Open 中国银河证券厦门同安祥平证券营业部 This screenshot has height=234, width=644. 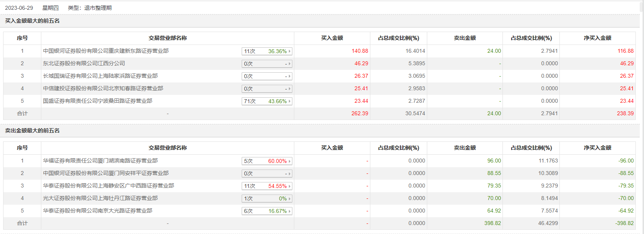click(x=106, y=173)
